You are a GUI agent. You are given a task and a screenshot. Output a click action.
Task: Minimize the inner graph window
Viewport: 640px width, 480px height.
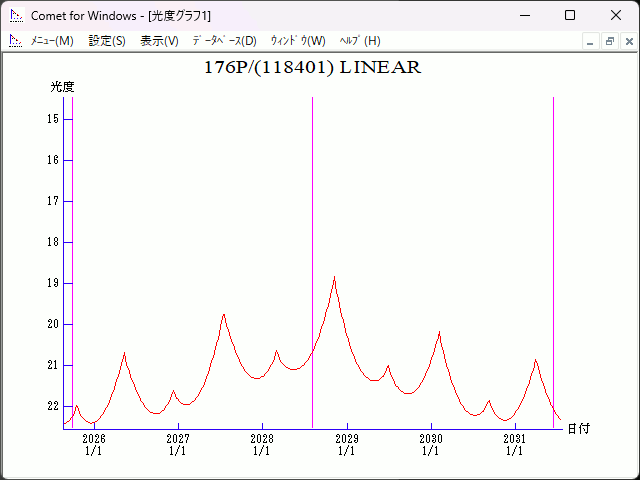point(591,41)
